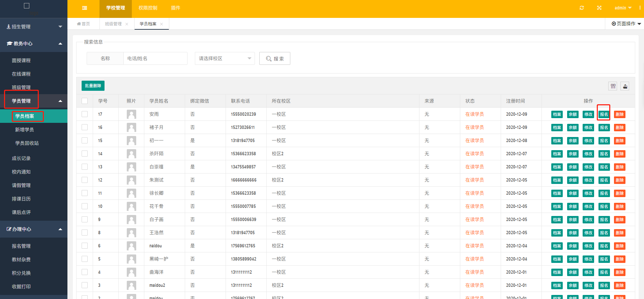Open the more options vertical dots

click(640, 8)
